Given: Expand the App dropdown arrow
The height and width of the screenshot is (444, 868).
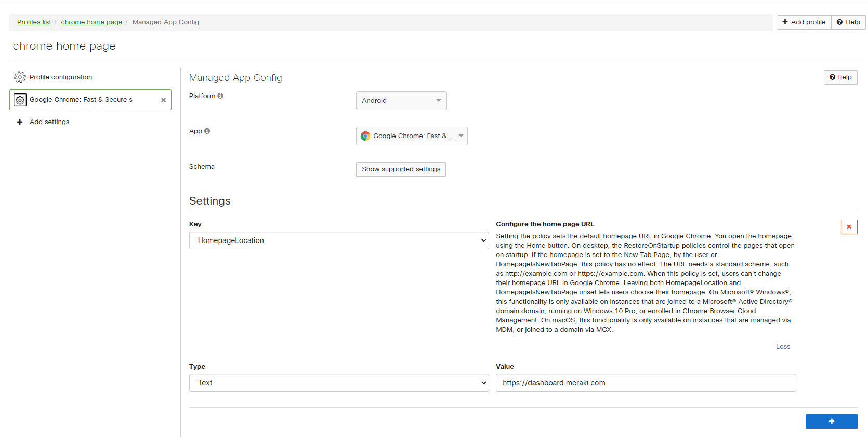Looking at the screenshot, I should [x=461, y=136].
